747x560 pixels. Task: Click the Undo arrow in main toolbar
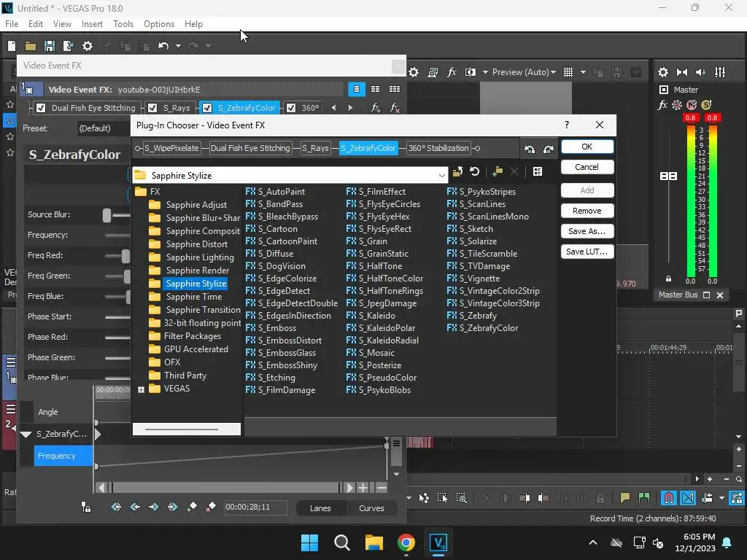pyautogui.click(x=163, y=46)
